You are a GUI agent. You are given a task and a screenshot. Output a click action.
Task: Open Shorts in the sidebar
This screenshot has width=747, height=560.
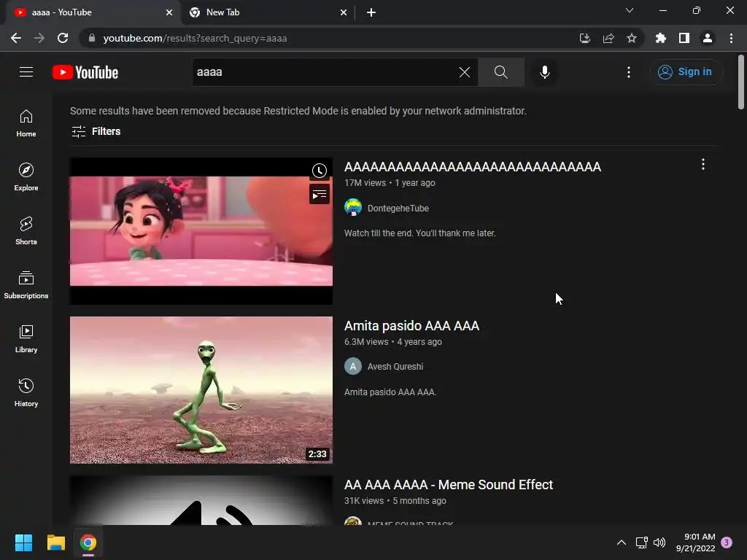click(26, 231)
